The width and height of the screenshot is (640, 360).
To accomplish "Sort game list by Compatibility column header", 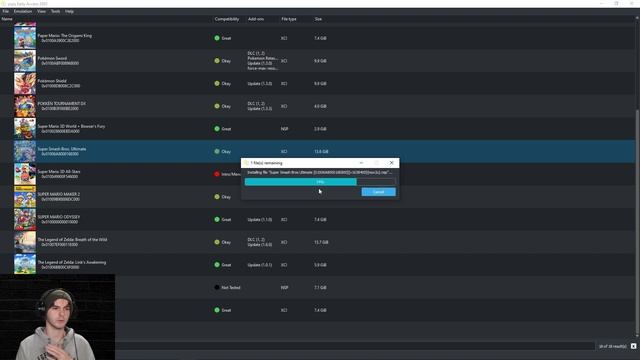I will pyautogui.click(x=227, y=19).
